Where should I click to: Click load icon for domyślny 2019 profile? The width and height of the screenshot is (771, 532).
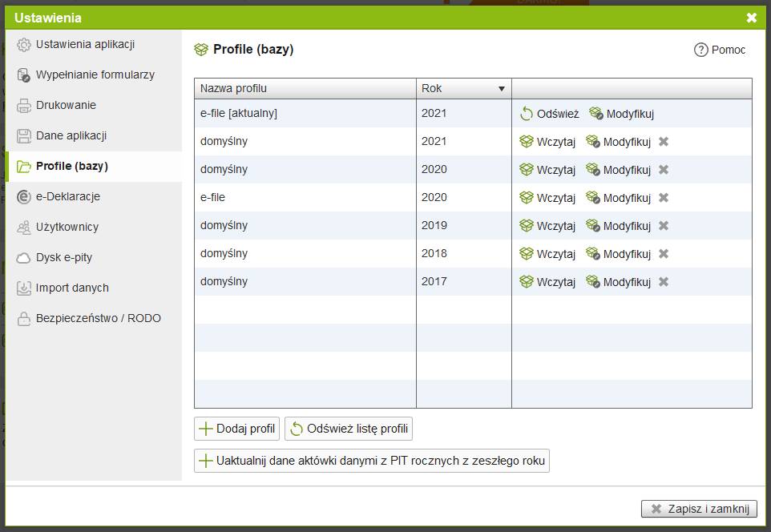tap(527, 226)
